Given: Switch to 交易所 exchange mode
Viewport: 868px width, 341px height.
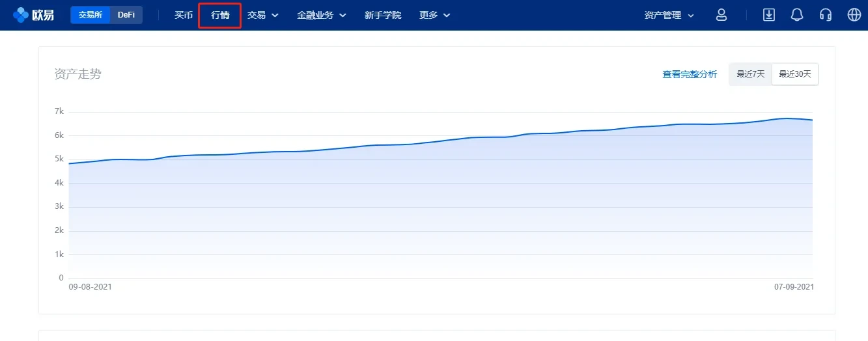Looking at the screenshot, I should (91, 15).
